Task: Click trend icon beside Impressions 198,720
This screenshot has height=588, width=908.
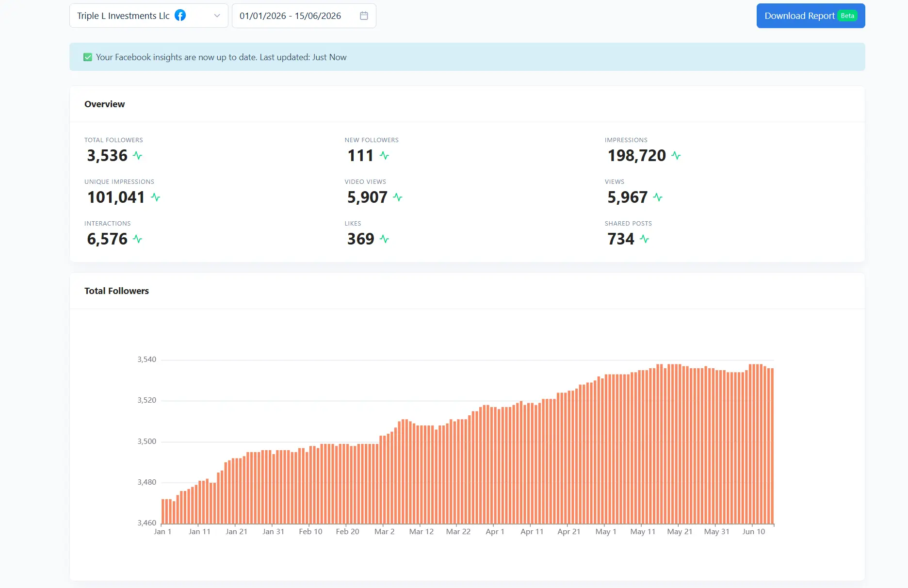Action: 676,156
